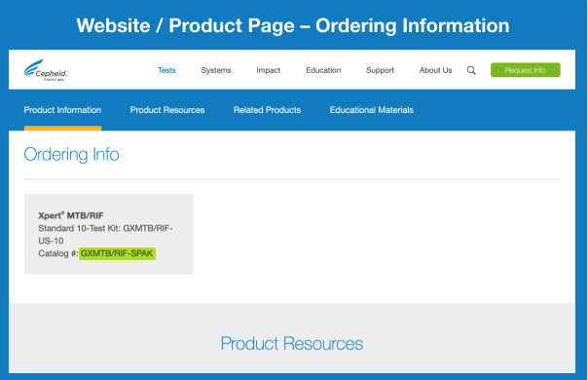Click the Ordering Info heading
Screen dimensions: 588x380
71,154
